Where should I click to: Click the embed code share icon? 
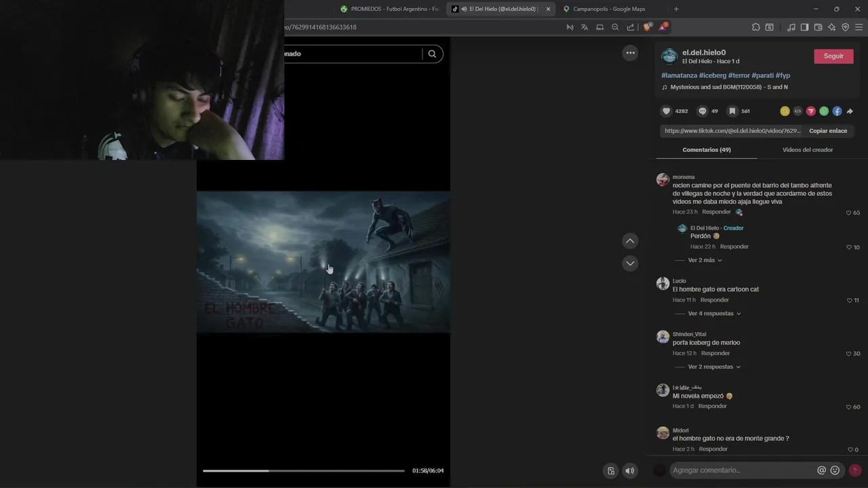pos(797,111)
